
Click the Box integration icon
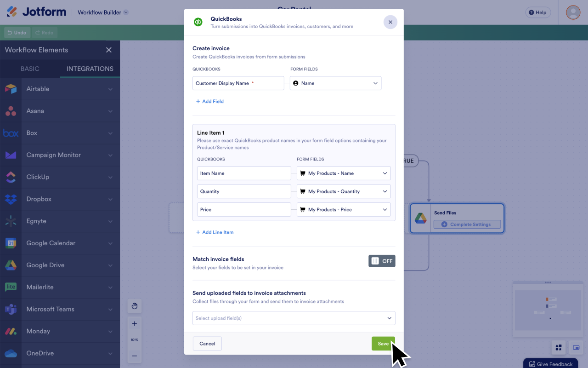11,133
